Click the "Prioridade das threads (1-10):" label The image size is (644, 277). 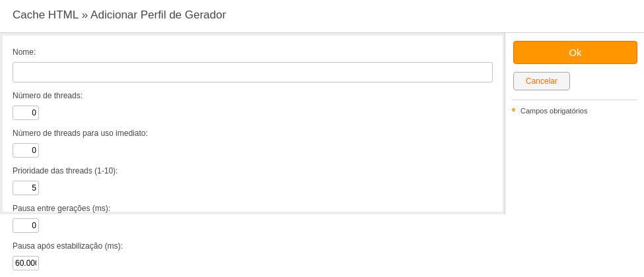[x=65, y=171]
